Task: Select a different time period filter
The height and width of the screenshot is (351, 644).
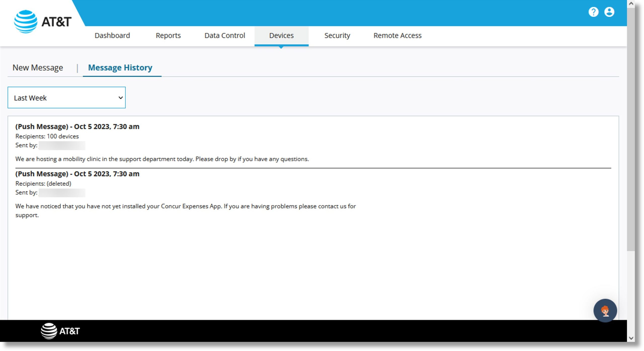Action: click(66, 98)
